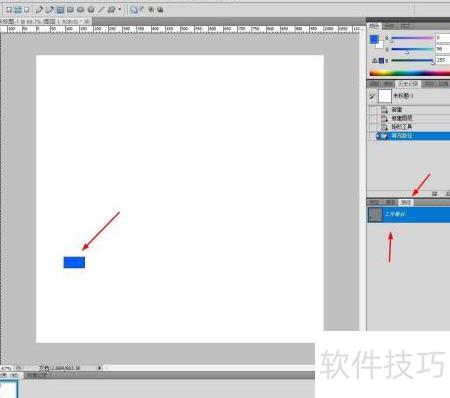Set history brush source for untitled snapshot
This screenshot has height=398, width=450.
372,96
